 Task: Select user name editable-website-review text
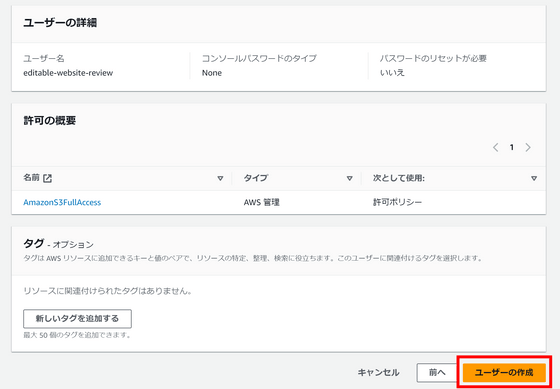[68, 73]
